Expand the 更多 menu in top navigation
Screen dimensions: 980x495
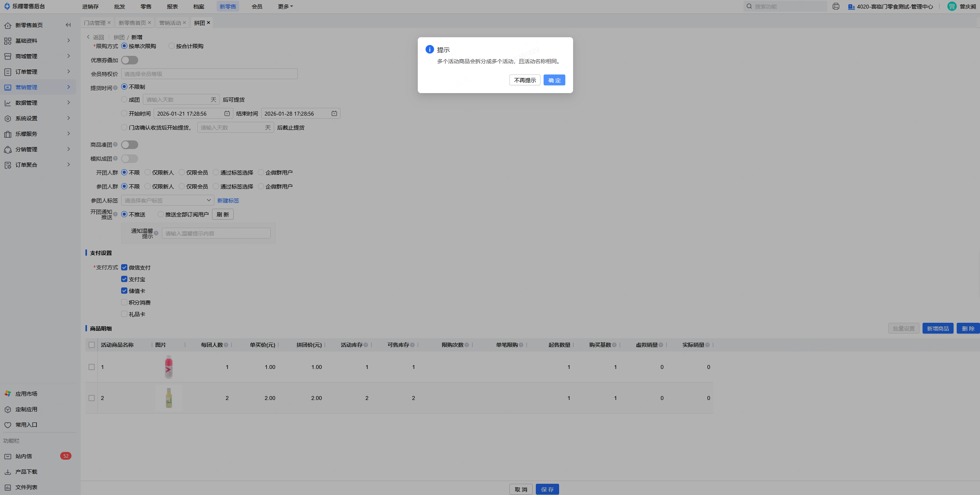(285, 7)
